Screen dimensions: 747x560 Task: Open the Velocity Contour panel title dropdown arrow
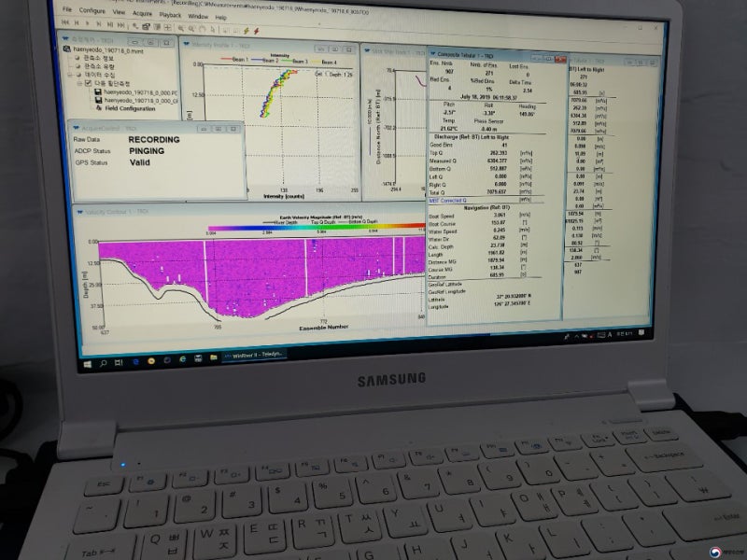(80, 212)
